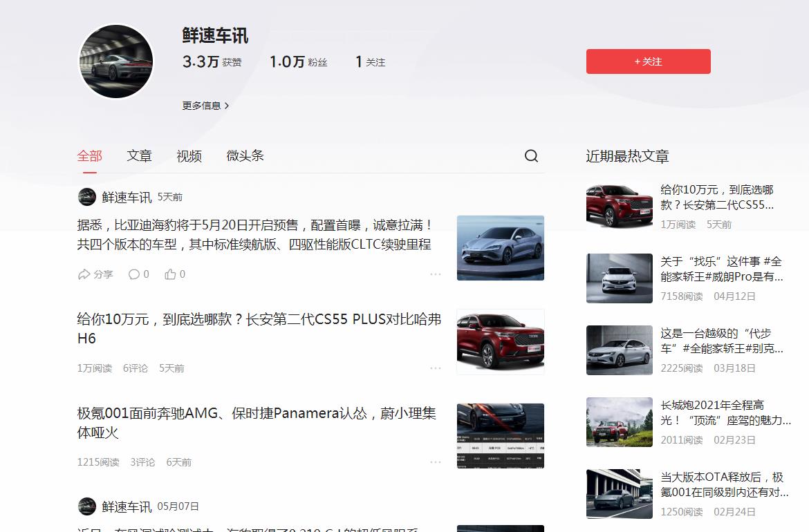Click date 03月18日 in sidebar
Image resolution: width=809 pixels, height=532 pixels.
(x=735, y=368)
